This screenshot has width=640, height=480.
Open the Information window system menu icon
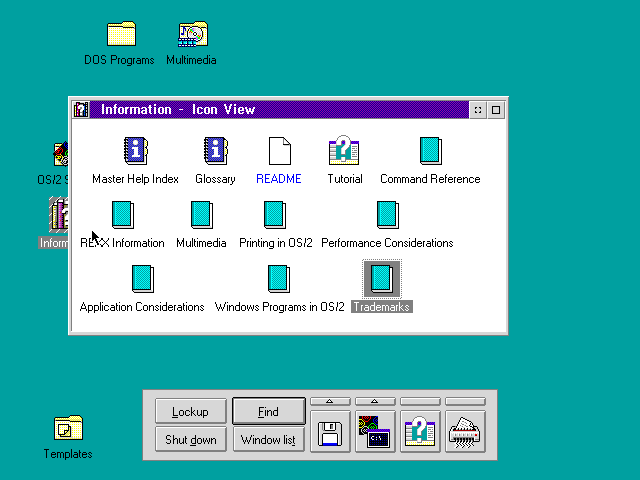click(81, 109)
